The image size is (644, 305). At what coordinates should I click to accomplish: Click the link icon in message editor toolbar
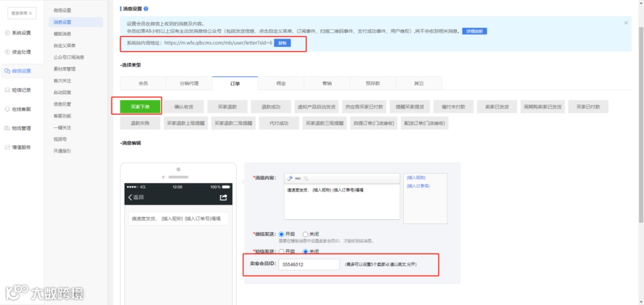pos(298,178)
